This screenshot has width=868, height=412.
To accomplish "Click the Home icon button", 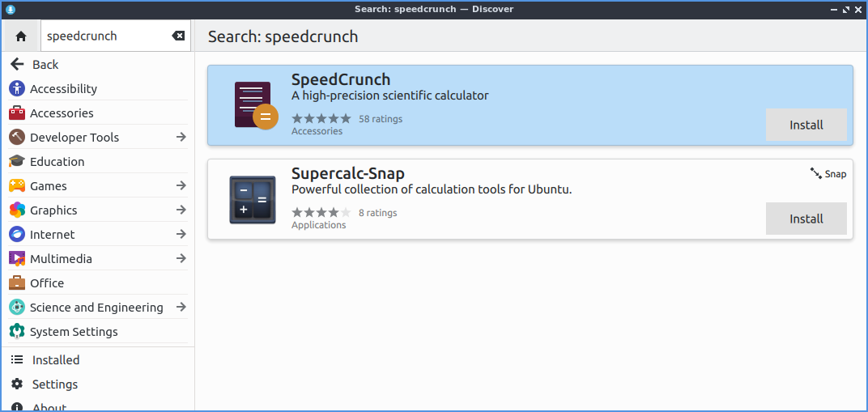I will click(x=21, y=36).
